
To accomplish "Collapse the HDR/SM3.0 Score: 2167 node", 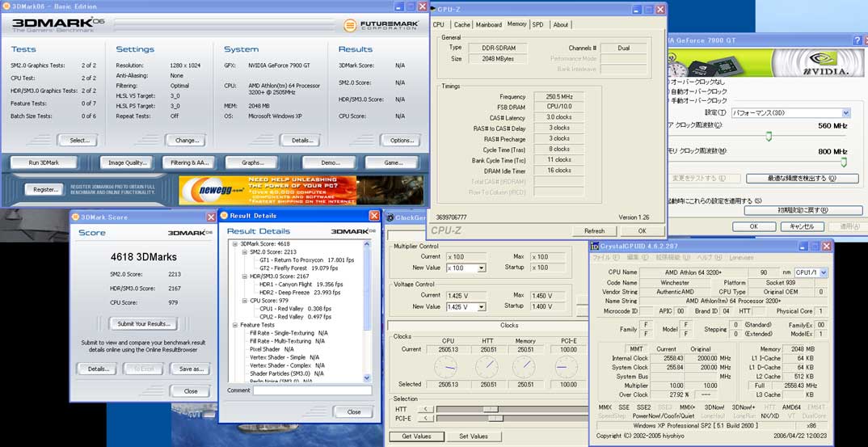I will 244,276.
